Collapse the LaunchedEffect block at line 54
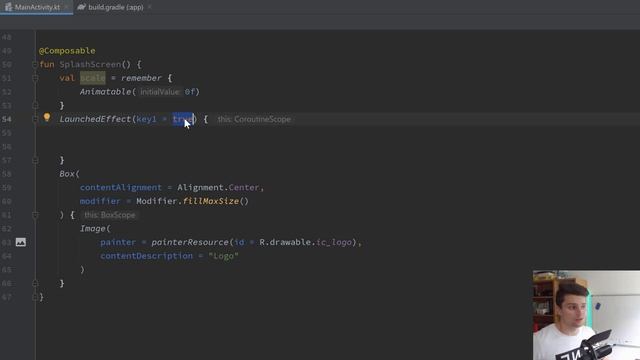The height and width of the screenshot is (360, 640). coord(35,119)
